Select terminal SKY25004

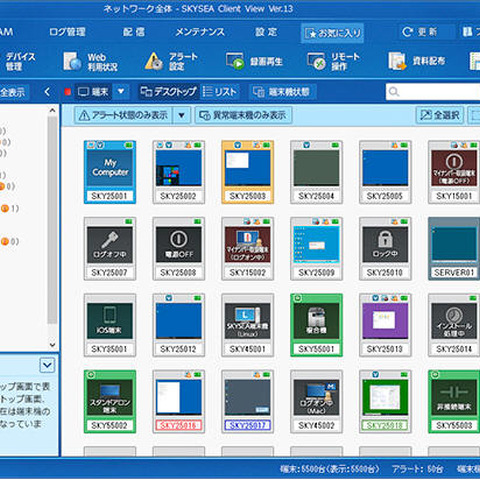pos(316,172)
